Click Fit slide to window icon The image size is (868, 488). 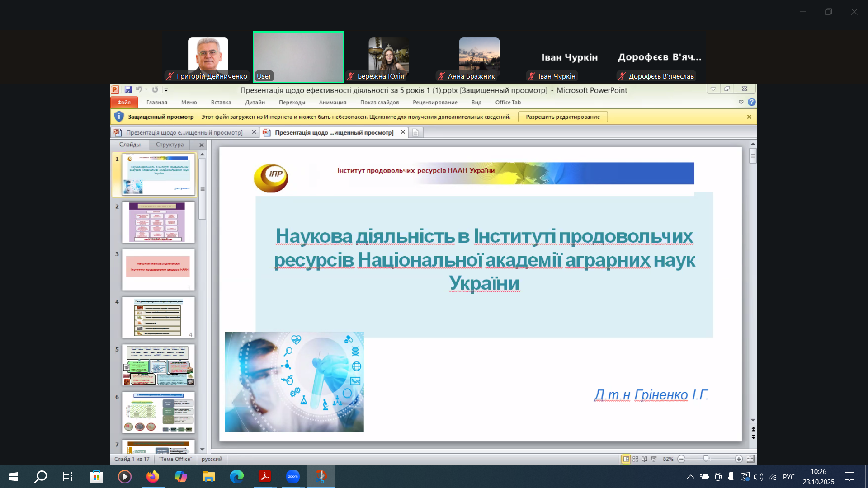(750, 459)
